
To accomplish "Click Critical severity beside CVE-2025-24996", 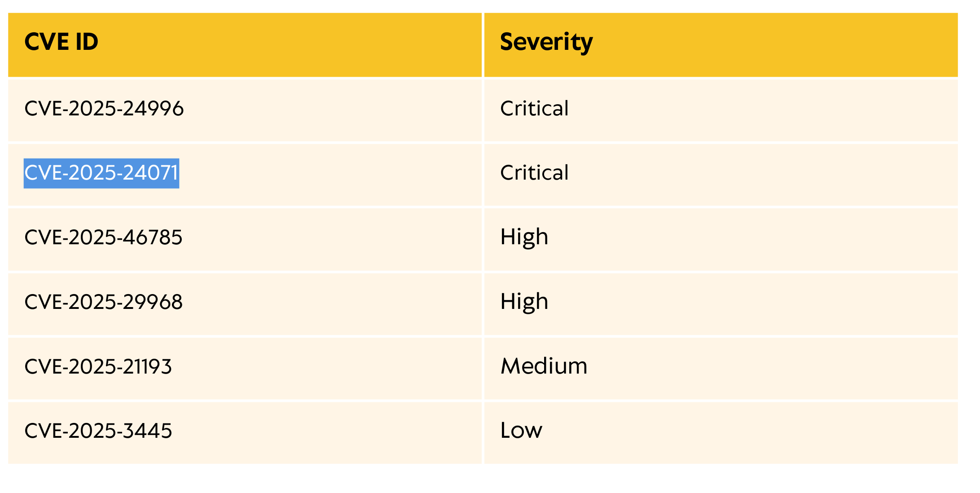I will point(534,109).
